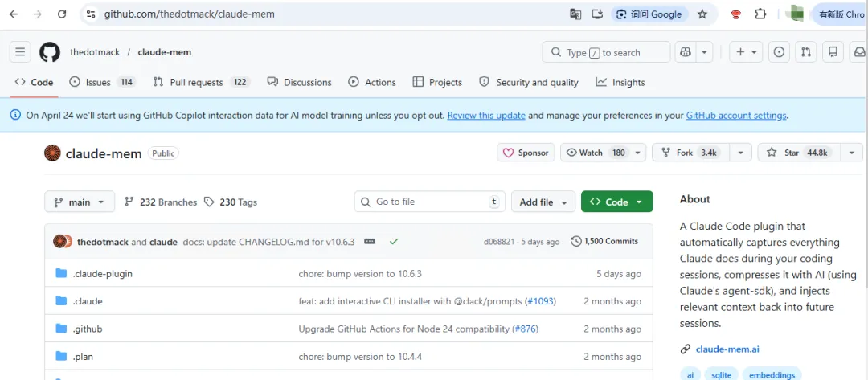Image resolution: width=868 pixels, height=380 pixels.
Task: Open the browser extensions puzzle icon
Action: point(761,14)
